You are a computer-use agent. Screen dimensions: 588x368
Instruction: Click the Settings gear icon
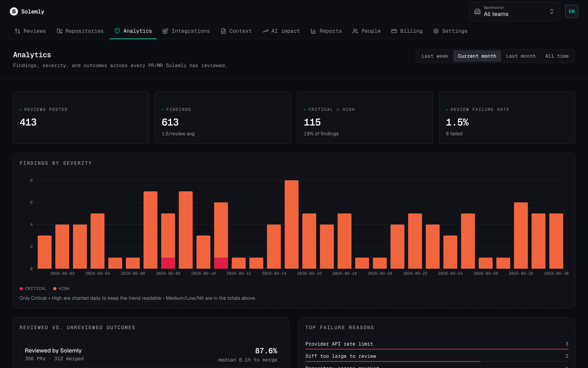(x=436, y=31)
